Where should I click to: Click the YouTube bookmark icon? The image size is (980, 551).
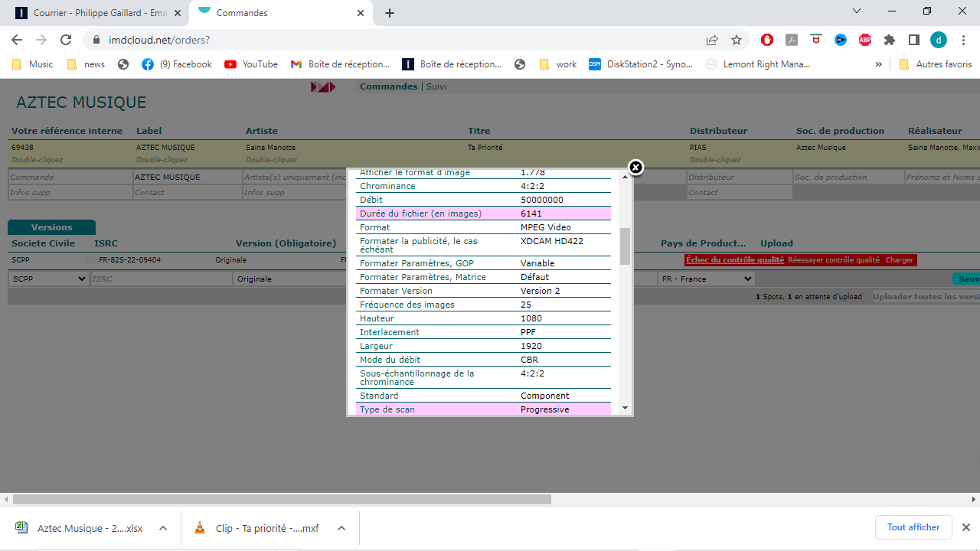click(232, 64)
